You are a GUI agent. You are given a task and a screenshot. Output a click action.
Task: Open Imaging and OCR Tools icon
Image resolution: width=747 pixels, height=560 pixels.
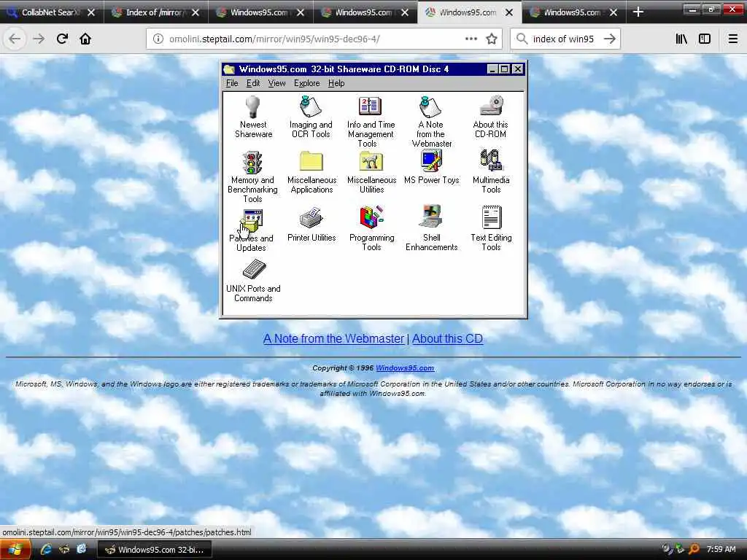tap(311, 106)
